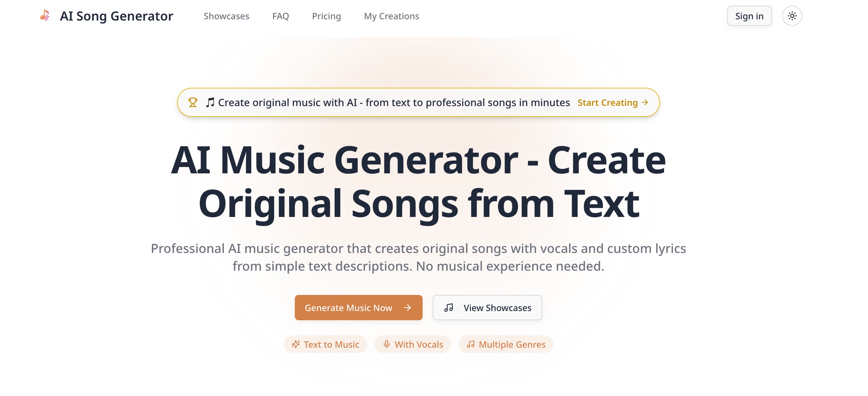Click the Start Creating link
This screenshot has height=396, width=868.
(608, 102)
